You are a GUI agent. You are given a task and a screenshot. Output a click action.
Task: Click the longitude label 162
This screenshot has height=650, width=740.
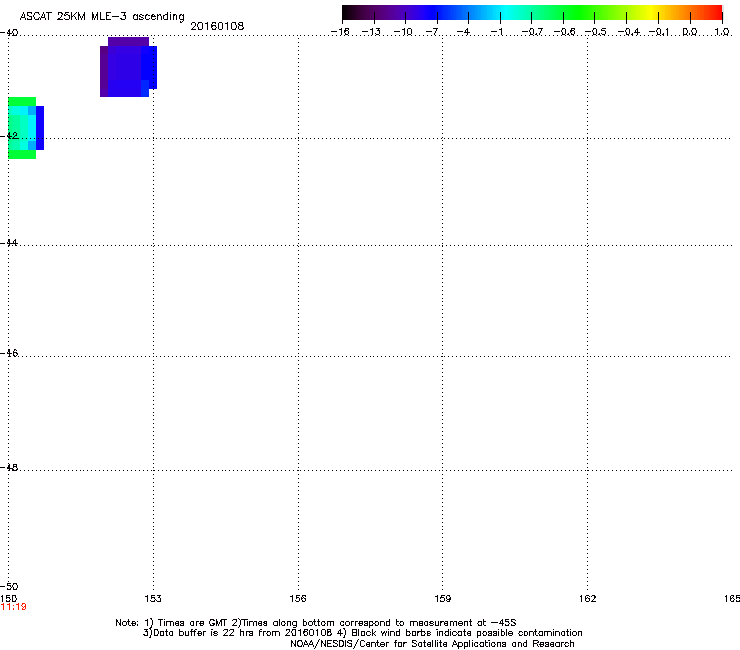coord(588,599)
